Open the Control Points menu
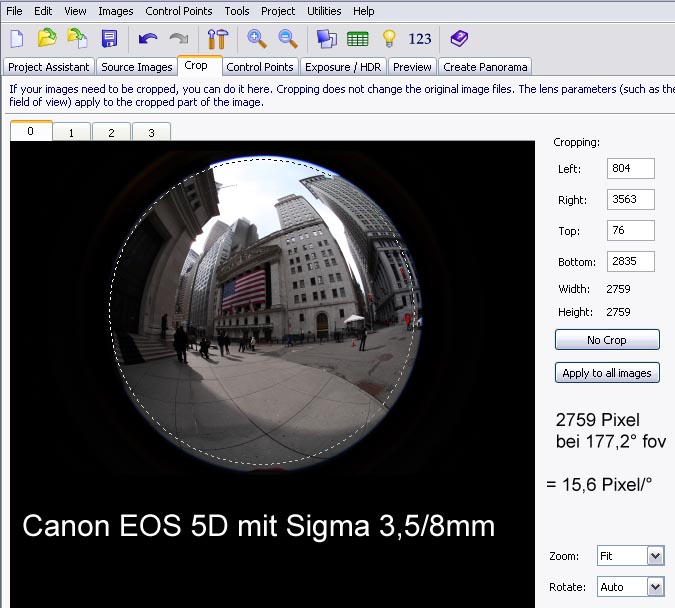 click(178, 11)
